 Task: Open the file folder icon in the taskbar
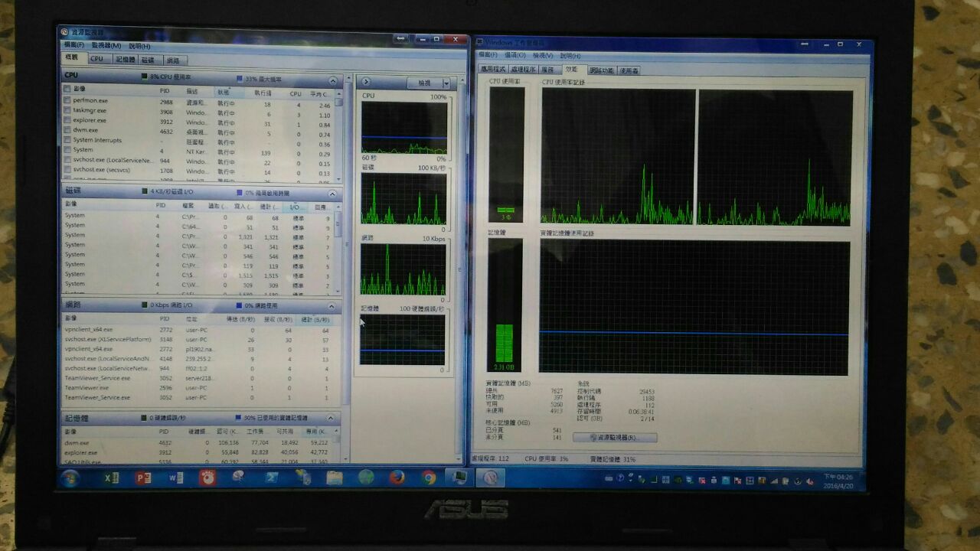335,478
